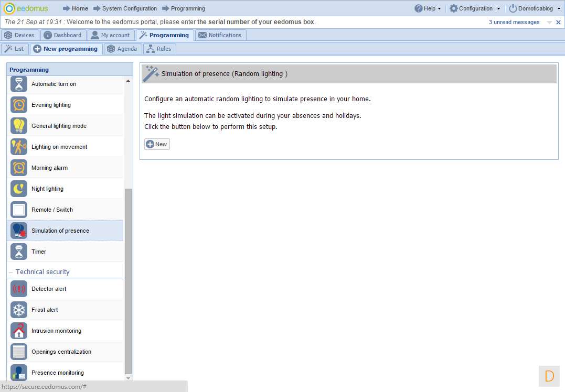Select Lighting on movement entry
Image resolution: width=565 pixels, height=392 pixels.
tap(65, 147)
